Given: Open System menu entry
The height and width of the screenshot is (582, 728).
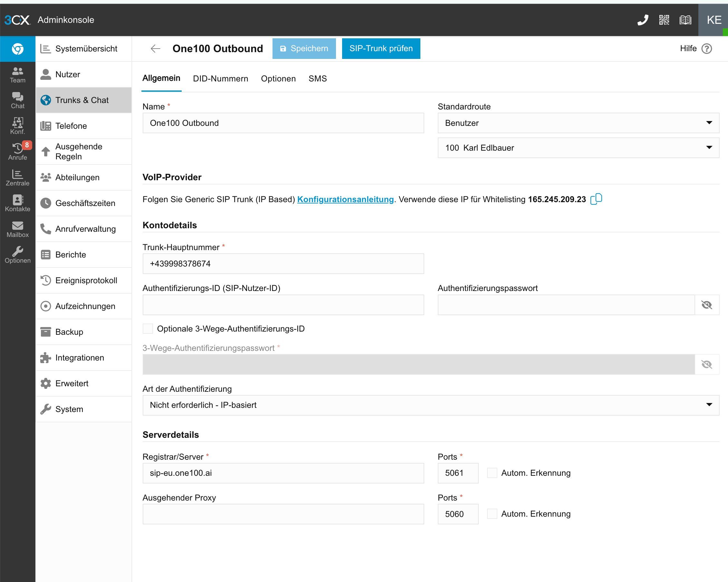Looking at the screenshot, I should pos(83,409).
